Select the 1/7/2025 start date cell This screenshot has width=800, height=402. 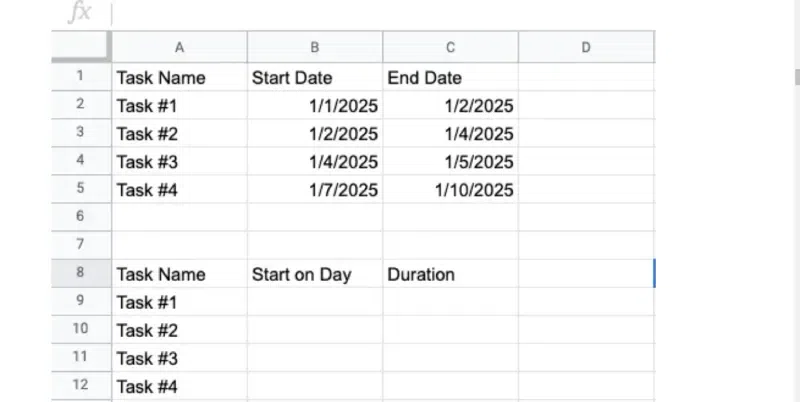click(315, 189)
